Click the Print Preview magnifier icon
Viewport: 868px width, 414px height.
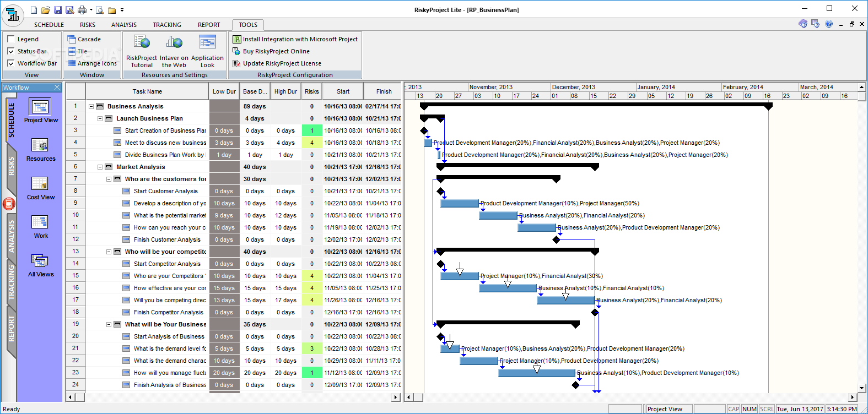[100, 10]
